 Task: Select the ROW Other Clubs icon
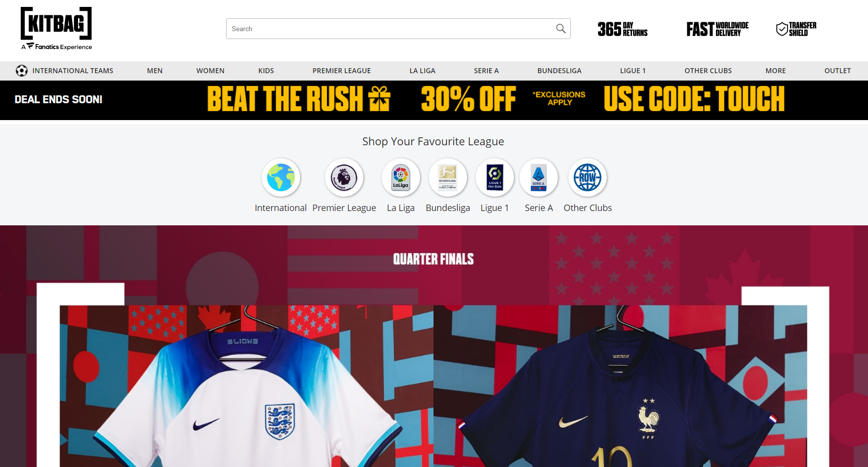[588, 177]
